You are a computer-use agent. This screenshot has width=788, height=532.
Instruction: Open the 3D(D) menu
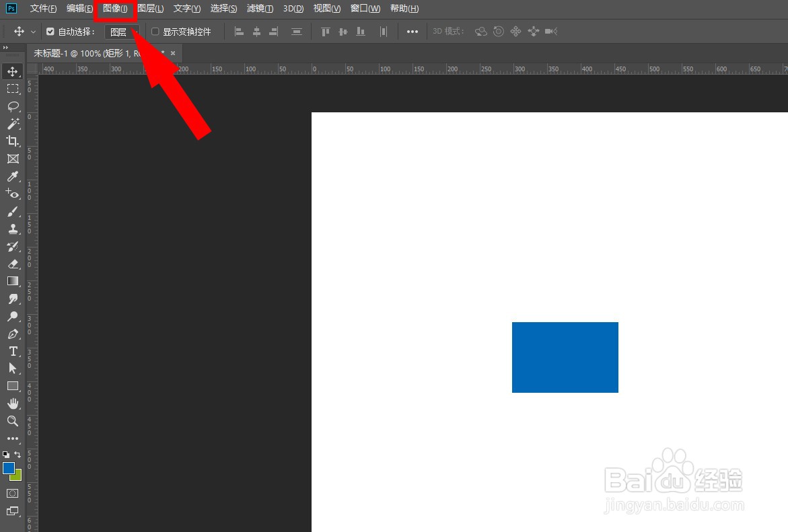(293, 9)
